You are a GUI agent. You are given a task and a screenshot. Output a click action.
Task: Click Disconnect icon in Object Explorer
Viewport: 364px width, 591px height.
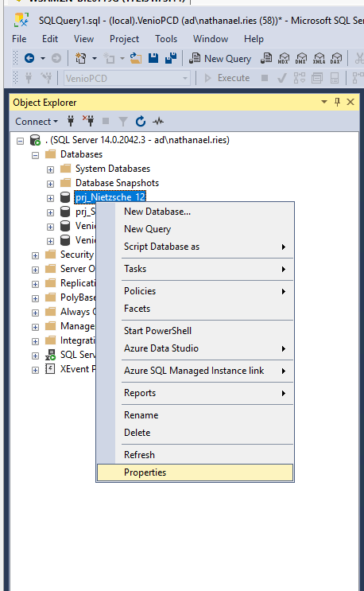coord(88,121)
